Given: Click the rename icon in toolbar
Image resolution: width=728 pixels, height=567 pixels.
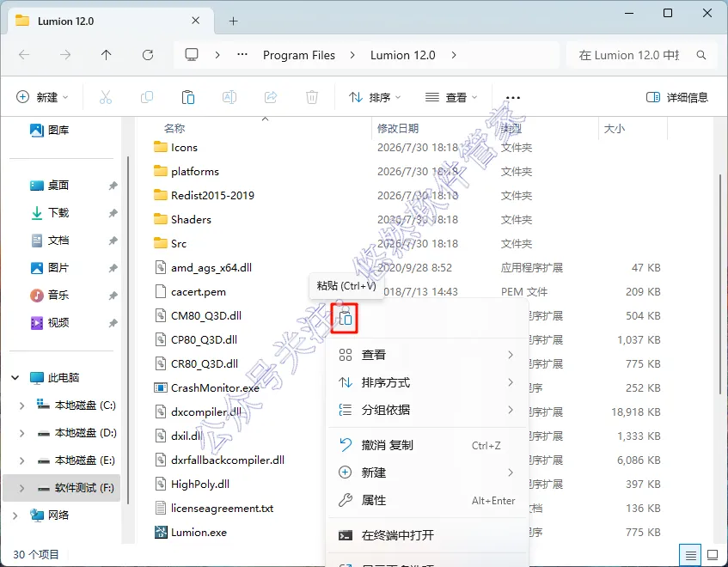Looking at the screenshot, I should [x=229, y=97].
